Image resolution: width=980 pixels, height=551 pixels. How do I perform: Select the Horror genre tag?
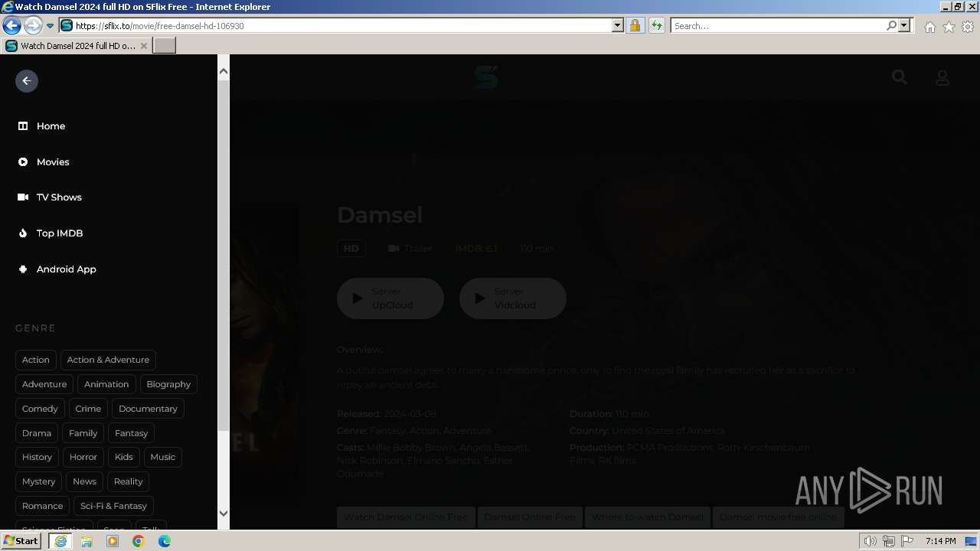(83, 457)
